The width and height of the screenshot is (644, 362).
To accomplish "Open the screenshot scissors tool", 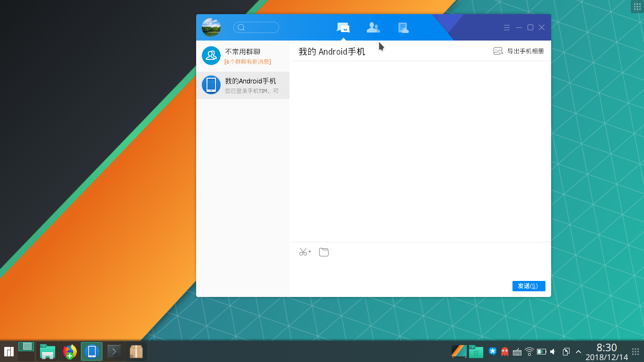I will point(302,252).
